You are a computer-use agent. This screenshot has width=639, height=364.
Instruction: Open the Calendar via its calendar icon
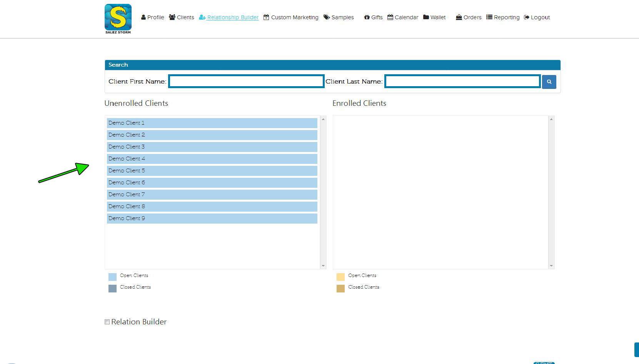[x=390, y=17]
